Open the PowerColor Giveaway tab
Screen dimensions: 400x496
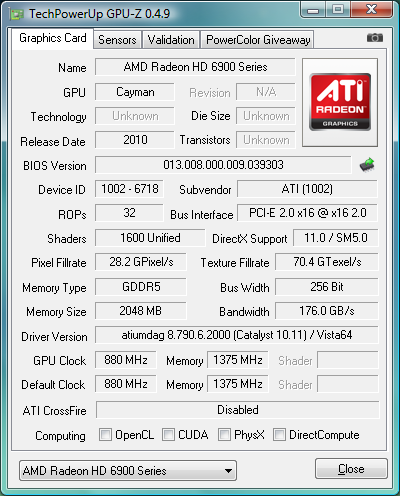coord(258,40)
